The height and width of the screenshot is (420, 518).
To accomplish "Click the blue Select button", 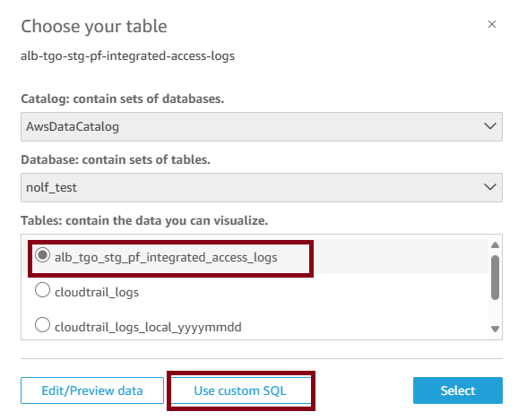I will pos(458,390).
